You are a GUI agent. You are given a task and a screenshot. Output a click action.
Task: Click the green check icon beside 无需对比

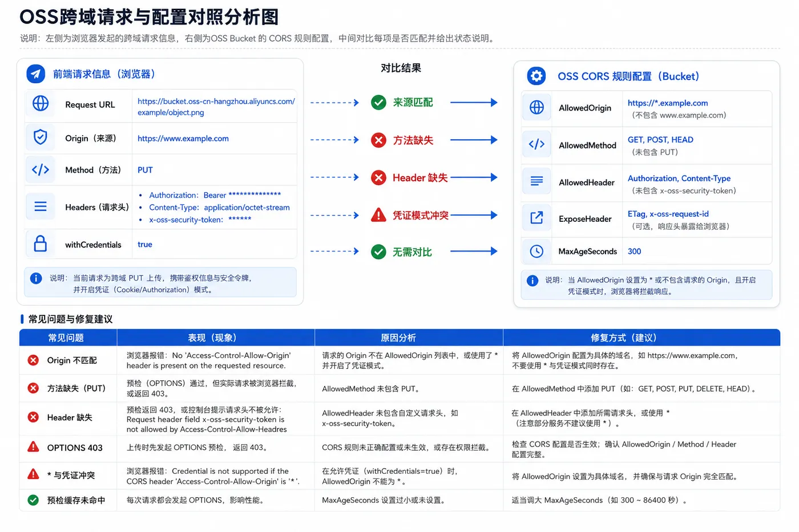coord(378,251)
